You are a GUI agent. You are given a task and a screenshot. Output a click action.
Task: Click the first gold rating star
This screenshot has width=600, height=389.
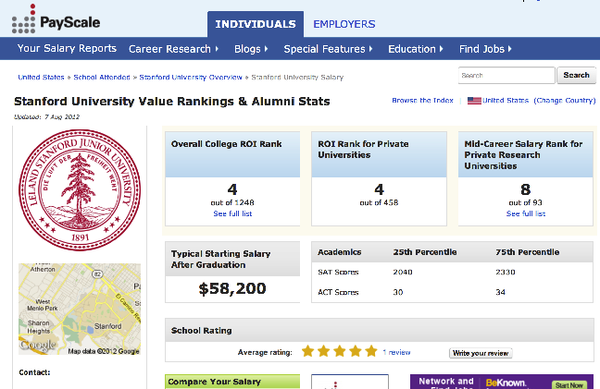click(308, 351)
